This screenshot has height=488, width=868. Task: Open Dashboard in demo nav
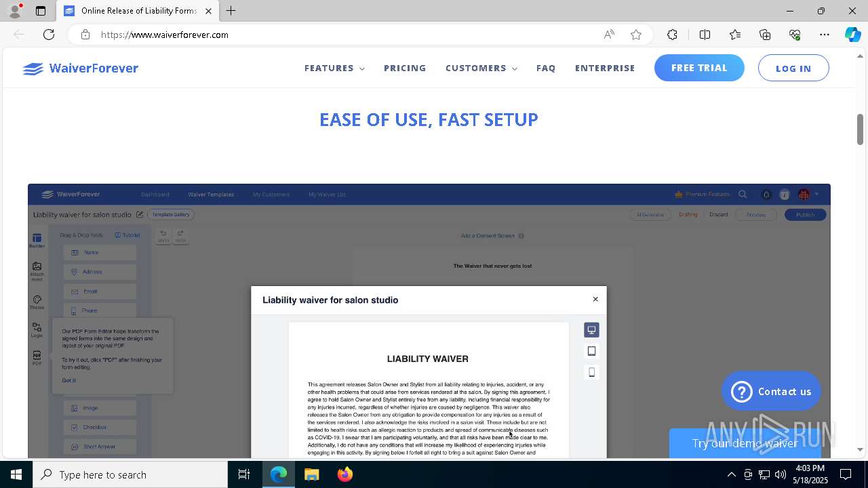(155, 195)
